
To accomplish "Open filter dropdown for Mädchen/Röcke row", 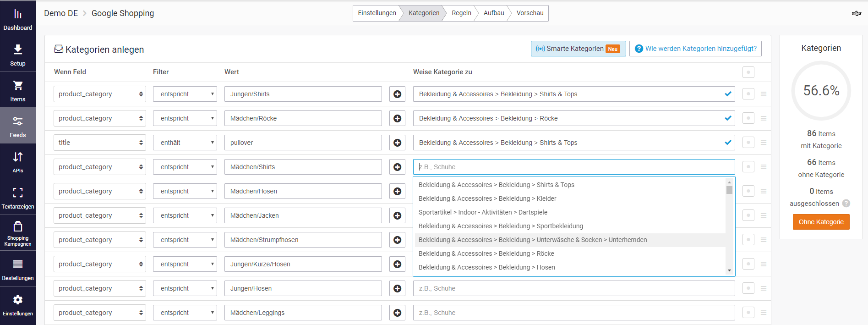I will [x=185, y=118].
